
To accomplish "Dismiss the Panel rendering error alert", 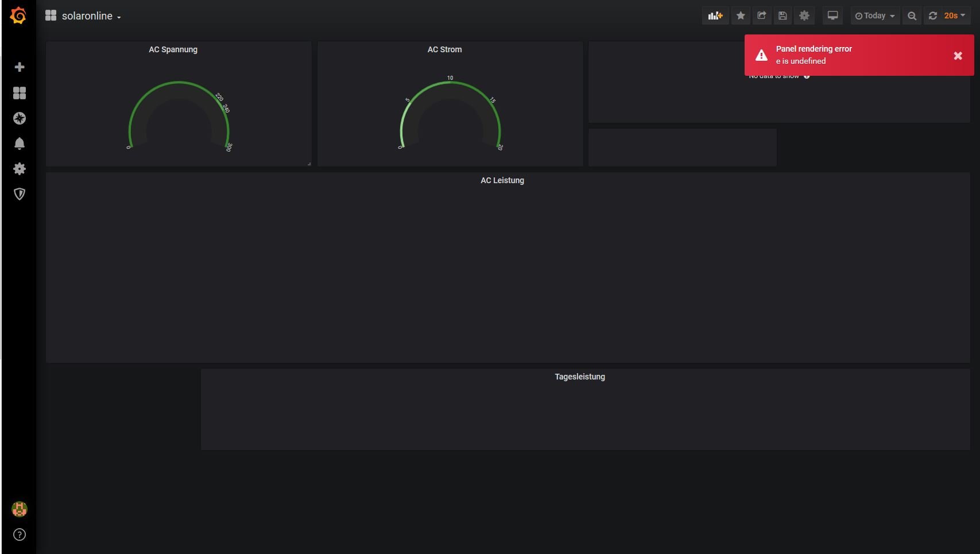I will click(x=958, y=56).
